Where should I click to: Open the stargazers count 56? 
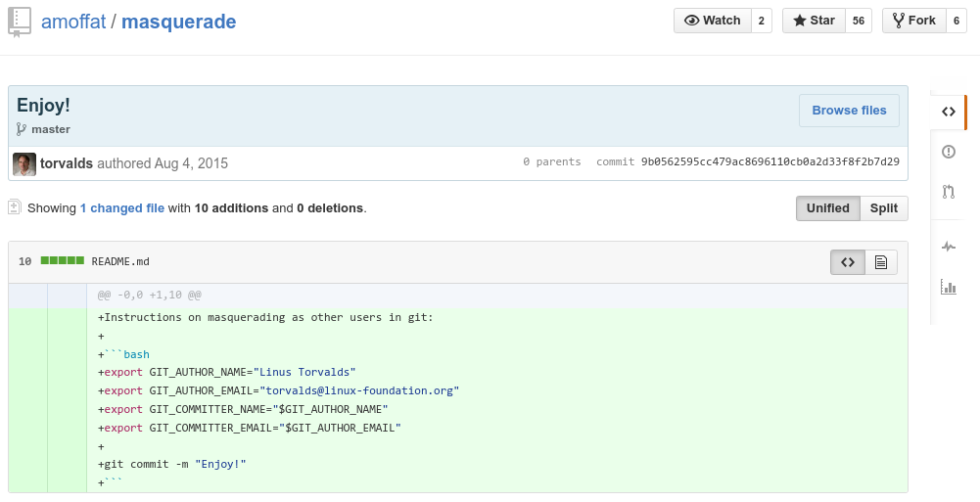(859, 21)
